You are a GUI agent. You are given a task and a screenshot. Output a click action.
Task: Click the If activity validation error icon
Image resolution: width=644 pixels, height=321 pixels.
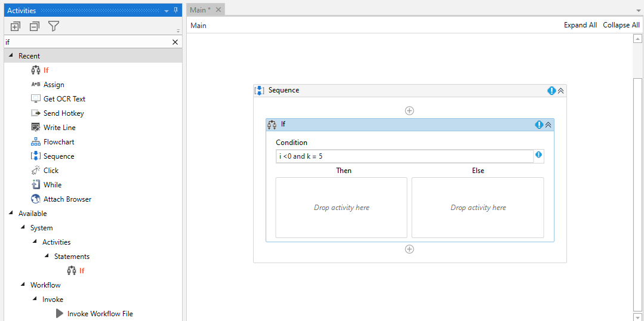(540, 125)
